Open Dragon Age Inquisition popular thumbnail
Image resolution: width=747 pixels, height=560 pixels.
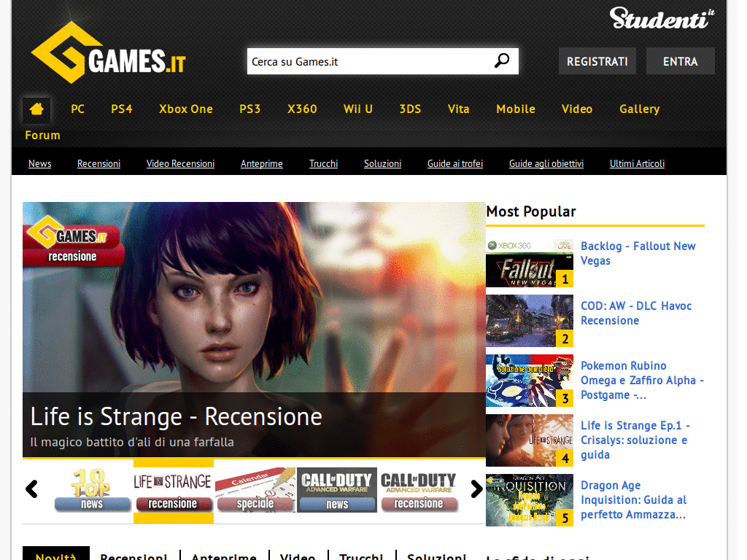pyautogui.click(x=530, y=500)
